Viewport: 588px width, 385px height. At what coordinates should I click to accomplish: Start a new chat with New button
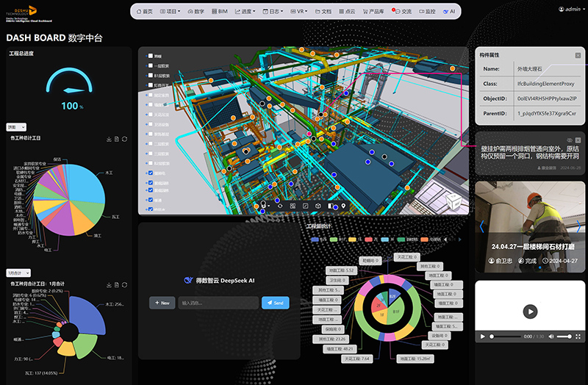(x=162, y=303)
